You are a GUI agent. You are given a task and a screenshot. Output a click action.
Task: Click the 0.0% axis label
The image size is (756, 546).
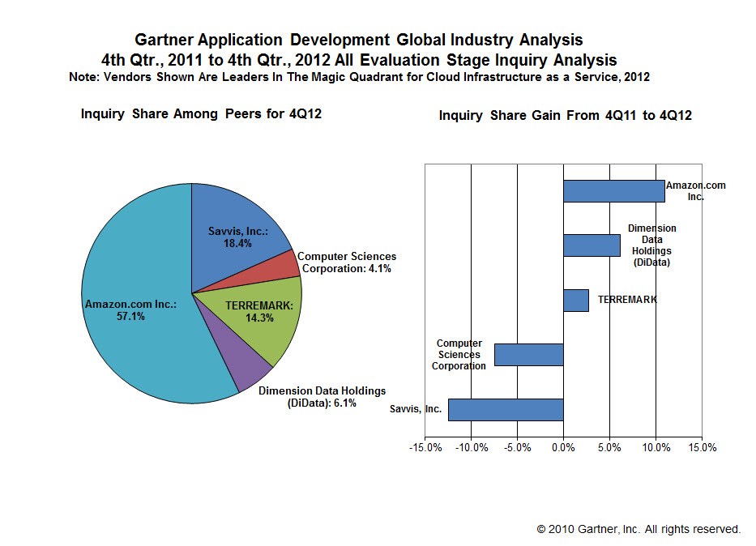pyautogui.click(x=564, y=448)
